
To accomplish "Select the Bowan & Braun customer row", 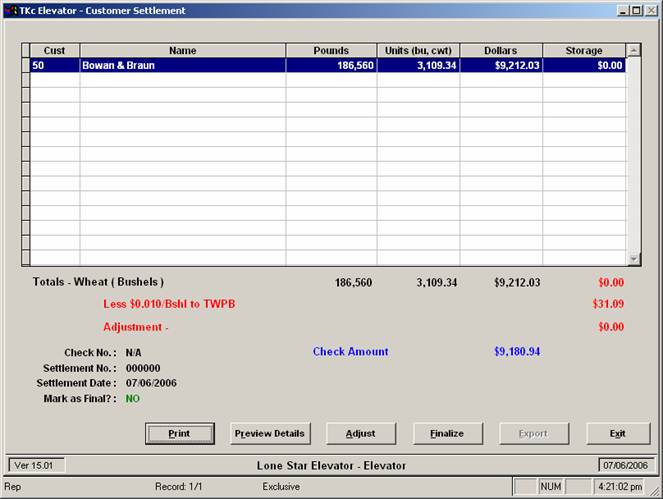I will [182, 66].
